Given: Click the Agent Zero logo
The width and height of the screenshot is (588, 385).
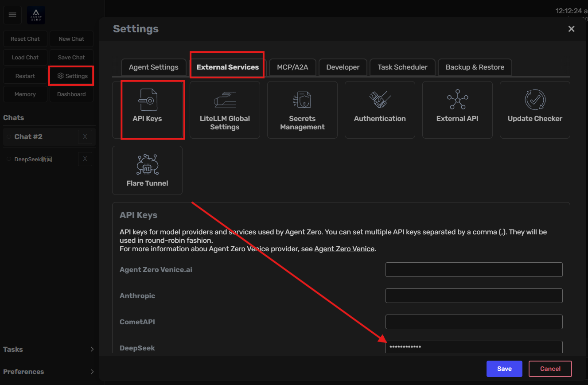Looking at the screenshot, I should pos(36,15).
